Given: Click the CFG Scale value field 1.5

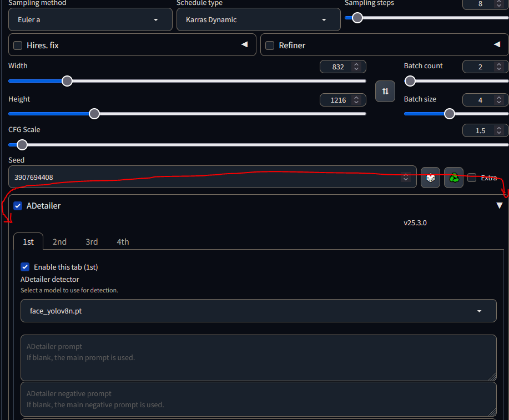Looking at the screenshot, I should pyautogui.click(x=485, y=130).
